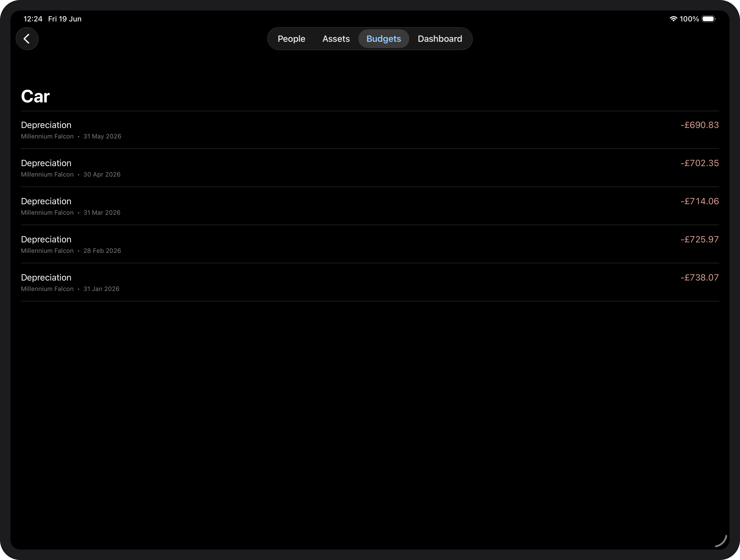740x560 pixels.
Task: Click the -£738.07 amount
Action: pos(699,277)
